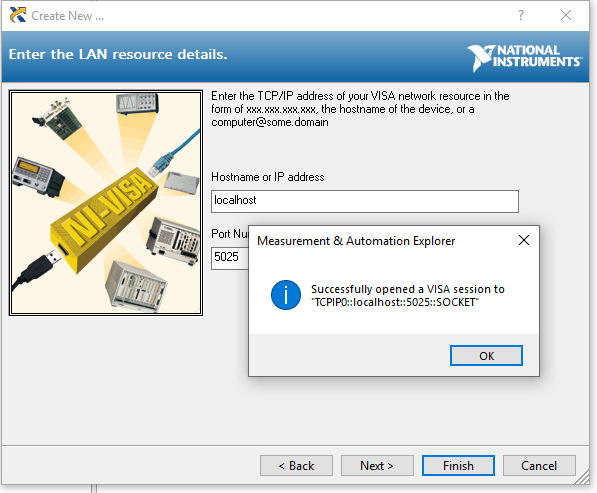Click the TCP/IP address instruction text
The width and height of the screenshot is (597, 493).
[360, 109]
